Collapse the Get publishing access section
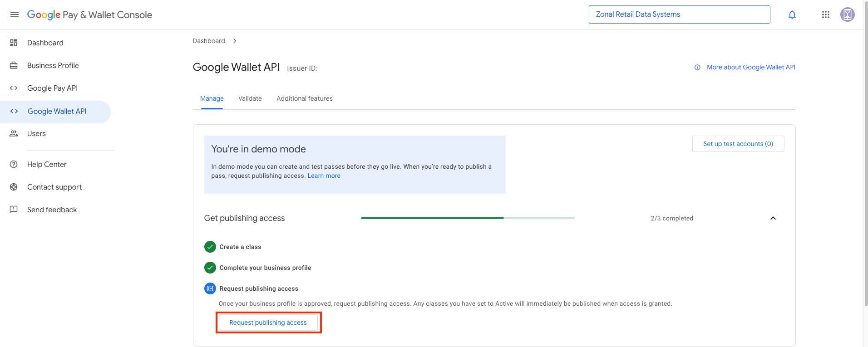868x347 pixels. tap(773, 218)
